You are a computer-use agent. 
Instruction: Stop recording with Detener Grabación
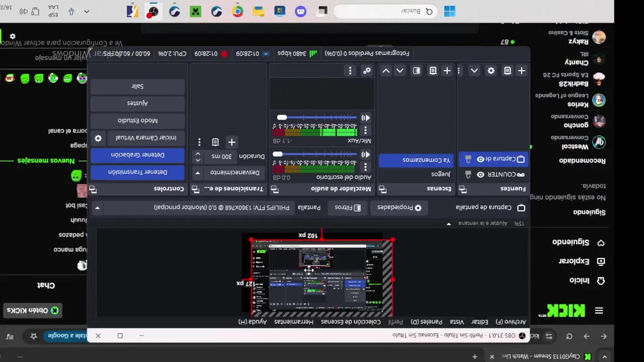(137, 155)
